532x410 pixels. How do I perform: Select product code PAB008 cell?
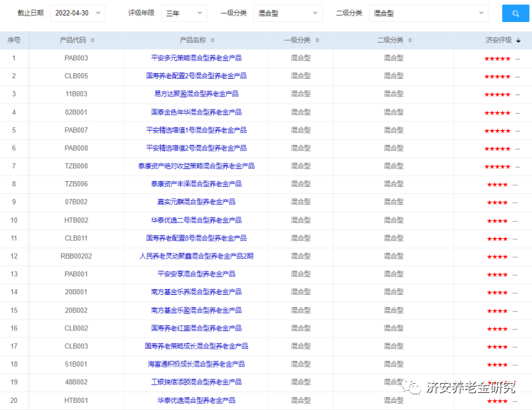point(76,148)
